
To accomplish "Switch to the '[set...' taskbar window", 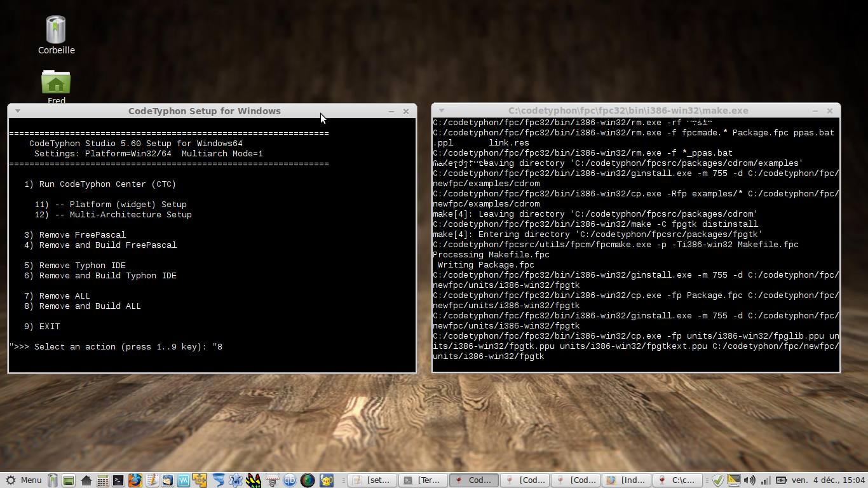I will click(372, 480).
